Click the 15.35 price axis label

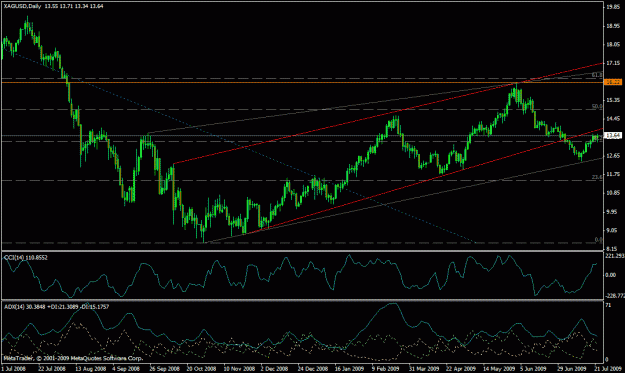coord(613,100)
